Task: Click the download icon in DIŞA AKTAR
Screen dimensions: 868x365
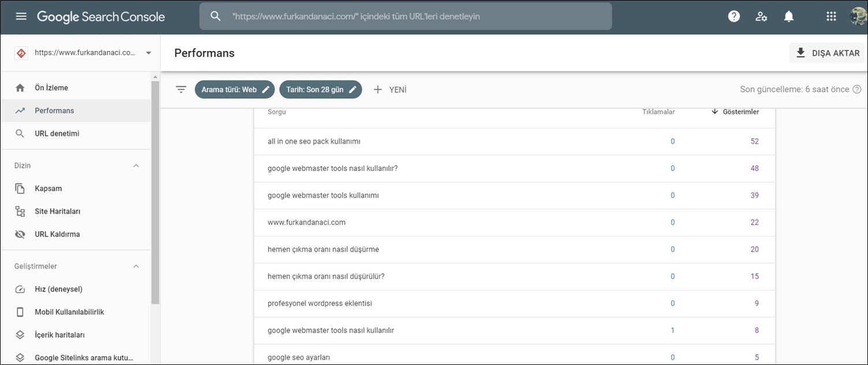Action: pyautogui.click(x=800, y=53)
